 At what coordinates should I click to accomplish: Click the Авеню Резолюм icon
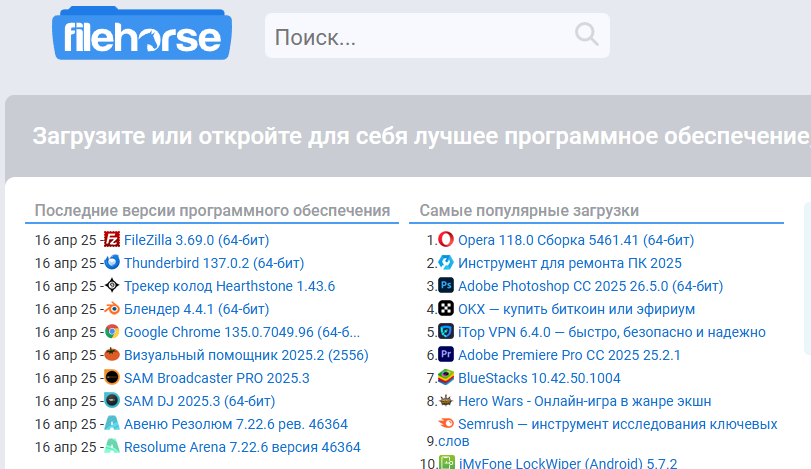click(x=112, y=423)
